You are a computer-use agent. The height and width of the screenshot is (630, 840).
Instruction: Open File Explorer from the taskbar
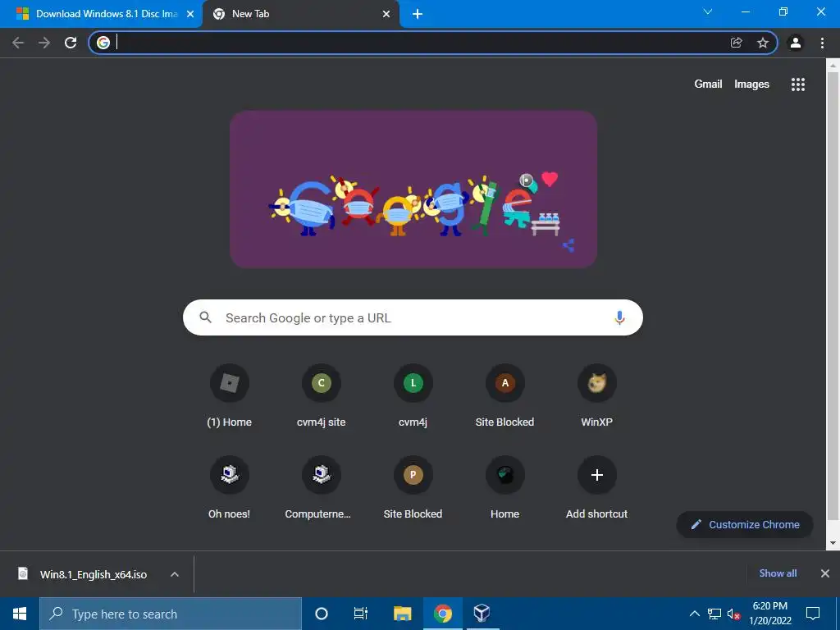[x=402, y=614]
